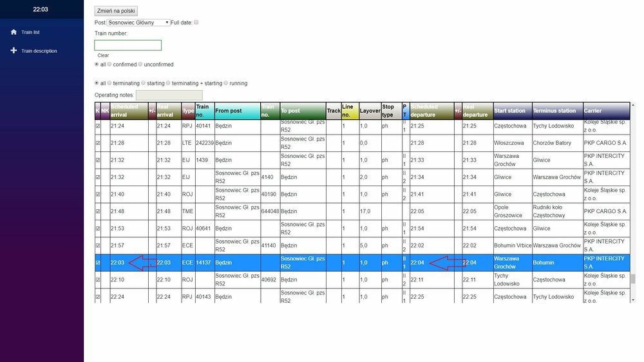Click inside the Train number input field
The image size is (644, 362).
point(128,45)
